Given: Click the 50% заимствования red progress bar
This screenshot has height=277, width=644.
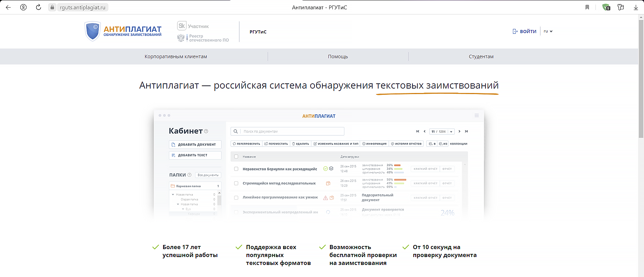Looking at the screenshot, I should coord(400,179).
